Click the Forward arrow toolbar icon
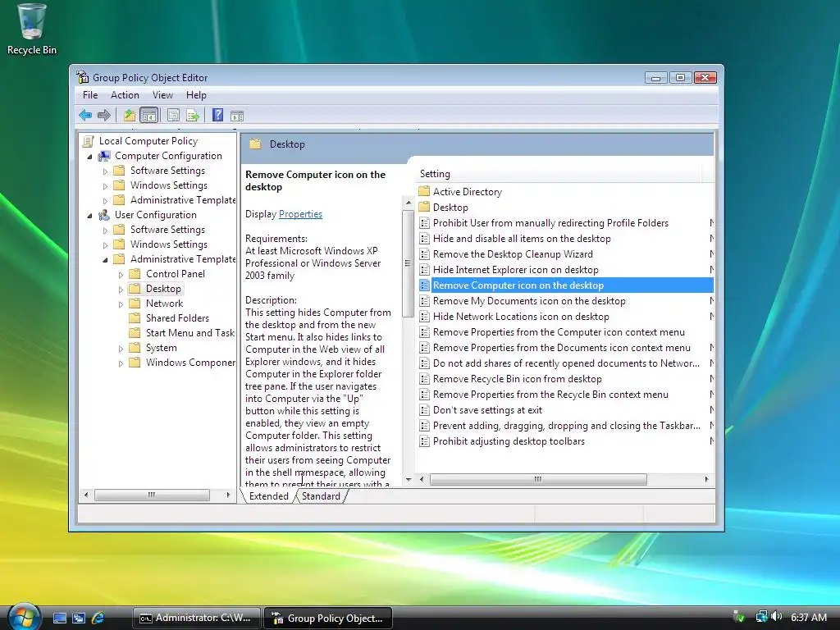 tap(104, 115)
